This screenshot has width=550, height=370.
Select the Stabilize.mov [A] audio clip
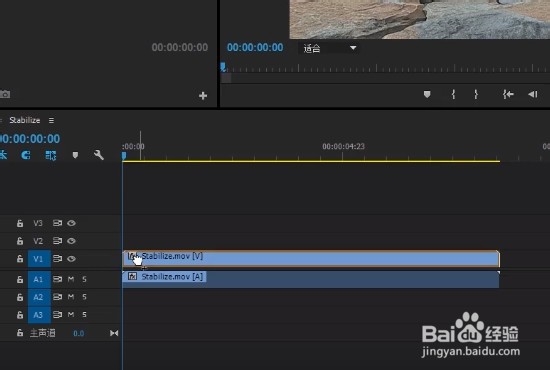pos(311,280)
